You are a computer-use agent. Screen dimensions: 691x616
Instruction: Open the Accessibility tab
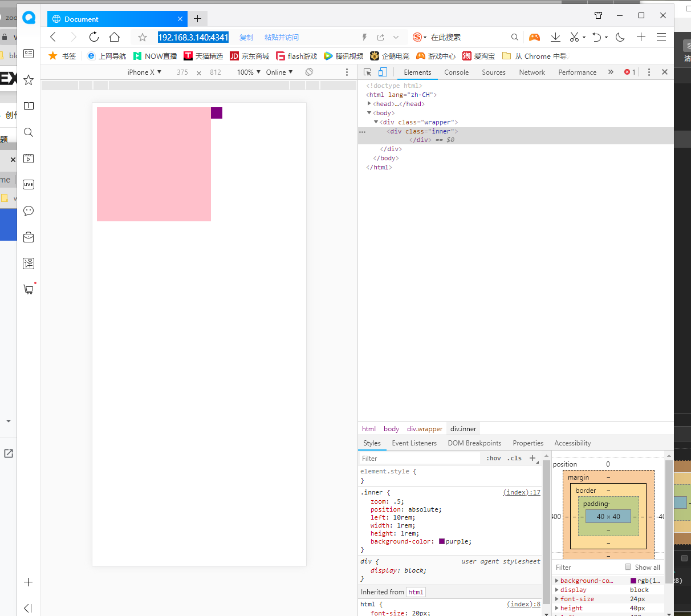[x=572, y=443]
